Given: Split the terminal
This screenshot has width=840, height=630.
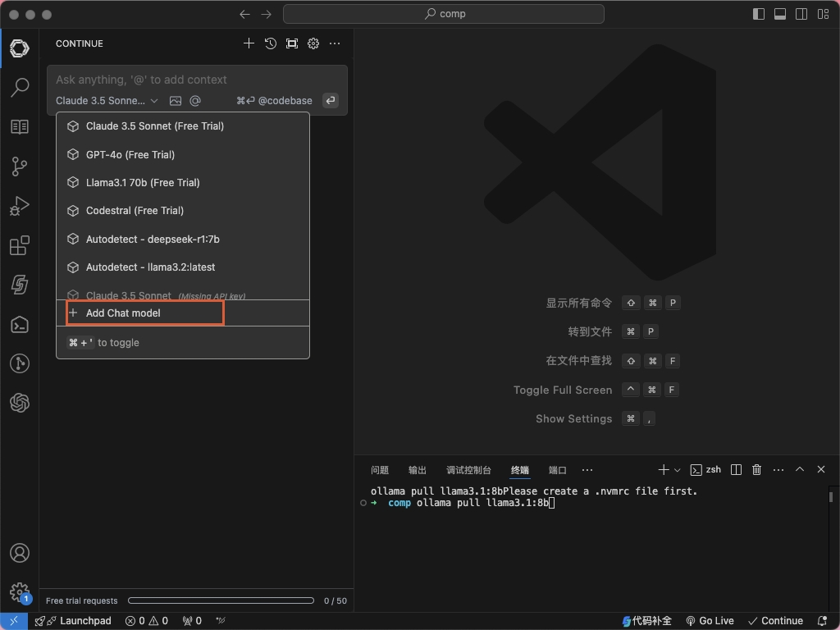Looking at the screenshot, I should click(736, 470).
